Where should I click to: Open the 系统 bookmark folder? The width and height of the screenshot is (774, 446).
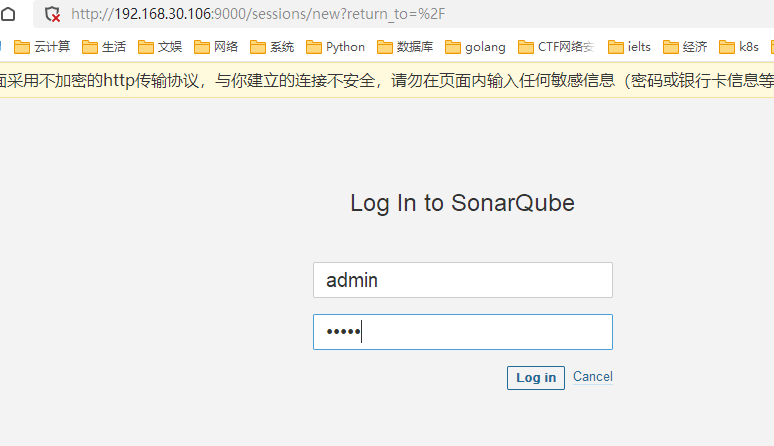272,46
